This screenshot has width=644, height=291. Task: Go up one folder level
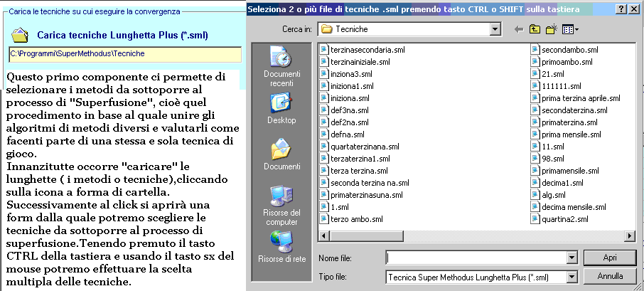pos(535,29)
